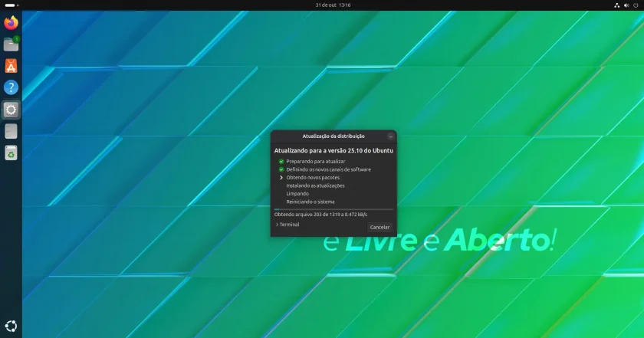
Task: Open the Files manager dock icon
Action: (11, 44)
